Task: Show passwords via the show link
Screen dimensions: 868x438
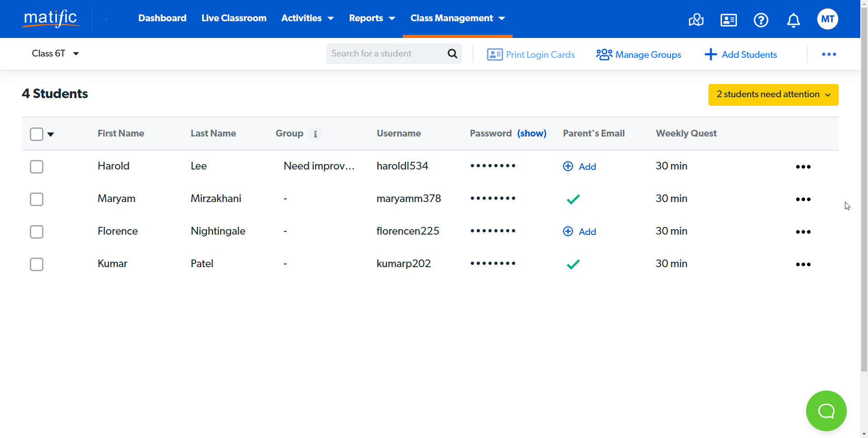Action: coord(532,133)
